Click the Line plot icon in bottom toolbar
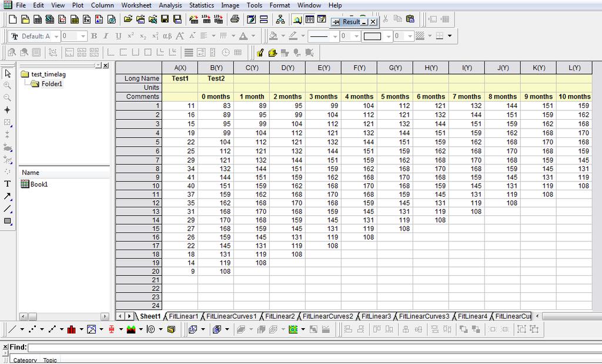Screen dimensions: 602x364 13,329
